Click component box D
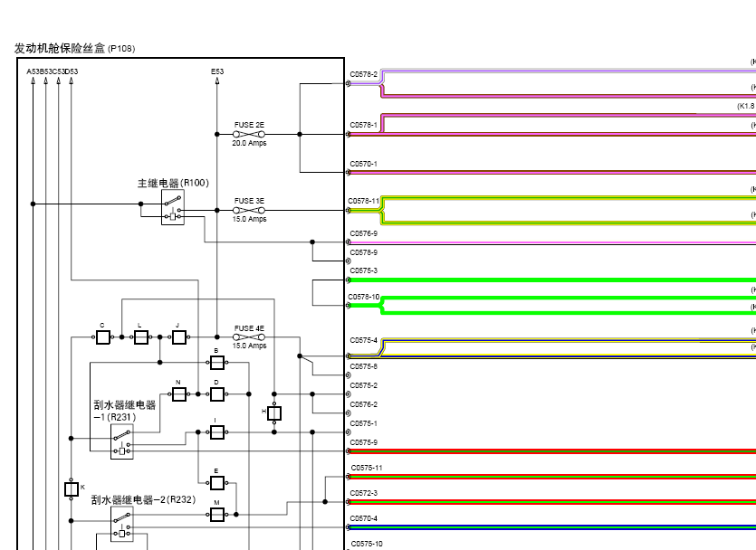Screen dimensions: 756x550 coord(217,394)
